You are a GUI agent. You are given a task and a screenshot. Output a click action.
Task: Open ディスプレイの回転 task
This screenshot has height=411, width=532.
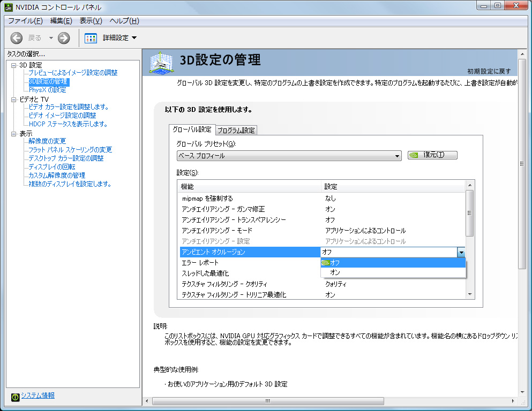52,167
